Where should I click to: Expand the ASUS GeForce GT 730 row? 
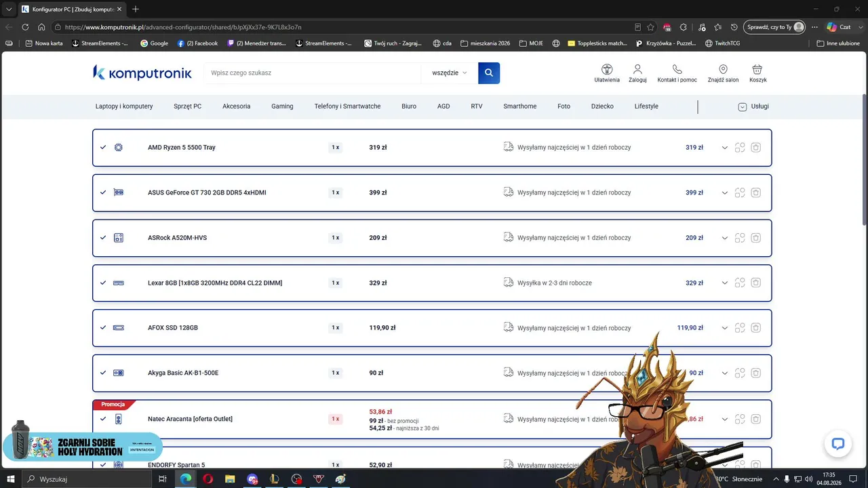click(x=725, y=192)
